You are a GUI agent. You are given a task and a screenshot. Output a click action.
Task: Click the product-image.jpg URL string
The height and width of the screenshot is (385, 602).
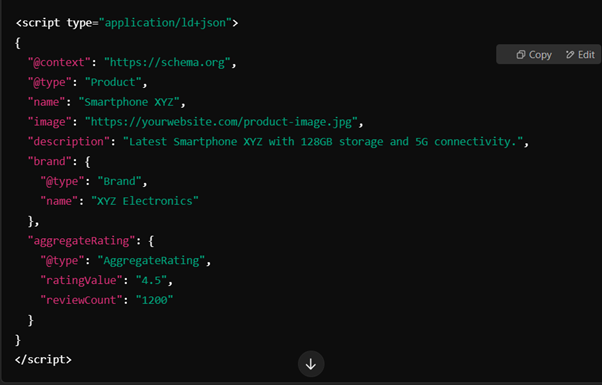point(221,122)
